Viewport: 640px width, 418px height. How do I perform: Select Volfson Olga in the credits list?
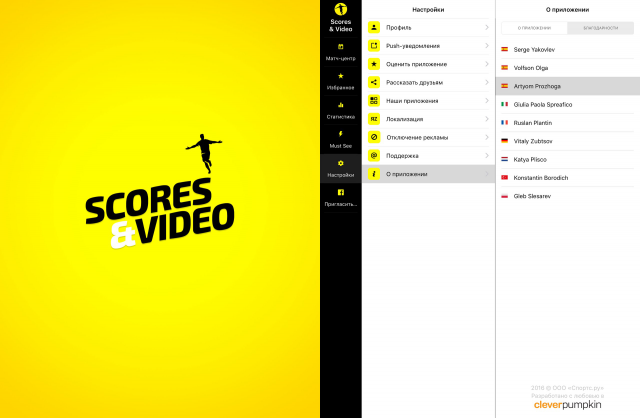click(x=568, y=67)
